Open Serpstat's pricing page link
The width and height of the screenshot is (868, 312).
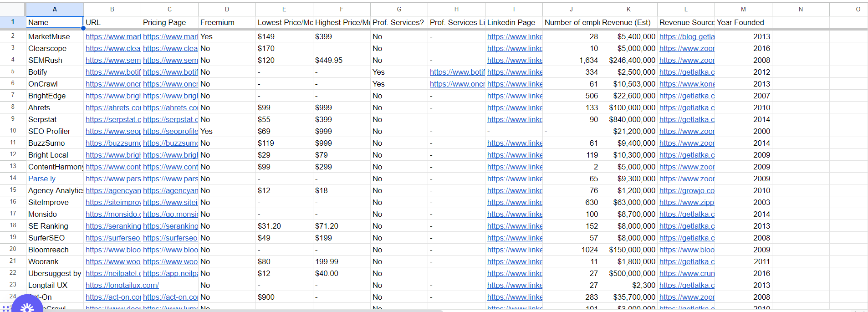coord(170,119)
